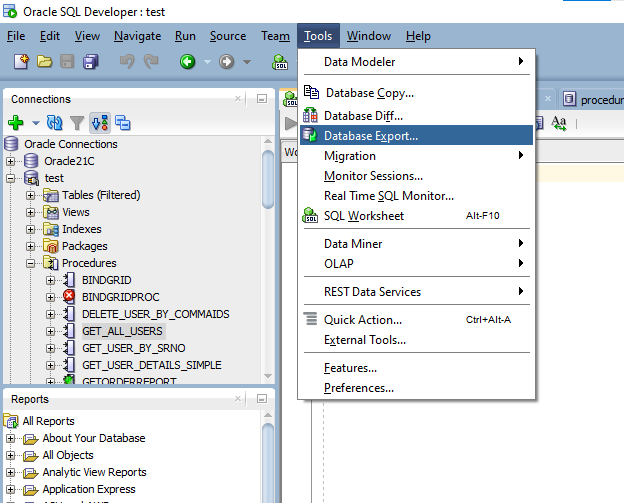Screen dimensions: 624x503
Task: Choose Database Export from Tools menu
Action: [416, 135]
